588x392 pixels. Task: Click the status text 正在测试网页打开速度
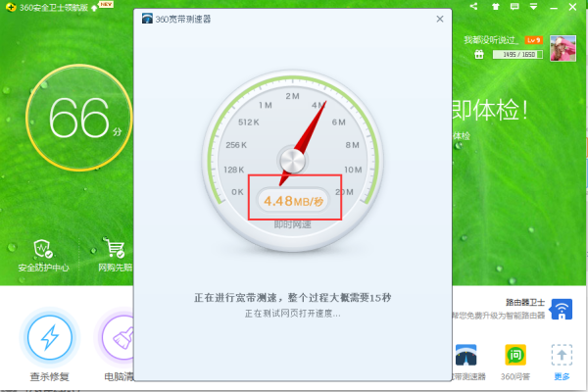292,314
